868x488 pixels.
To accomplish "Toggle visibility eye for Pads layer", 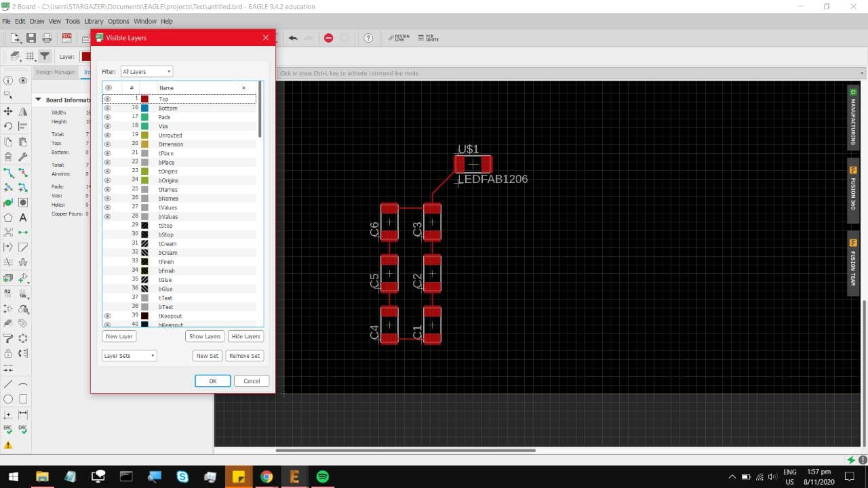I will (108, 117).
